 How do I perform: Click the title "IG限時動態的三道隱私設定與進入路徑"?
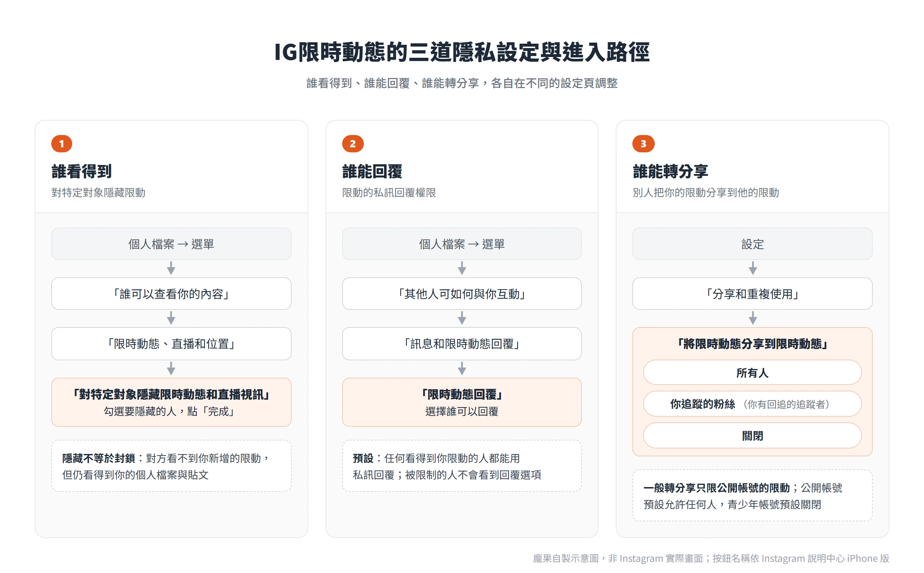coord(462,52)
